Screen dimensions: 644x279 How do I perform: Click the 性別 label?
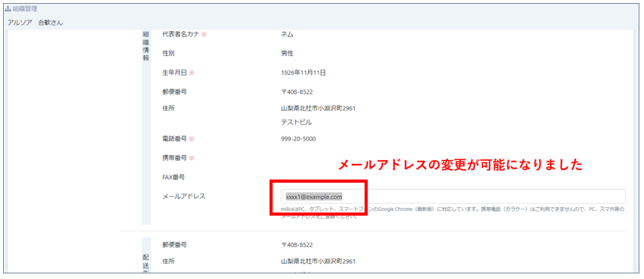pyautogui.click(x=168, y=54)
